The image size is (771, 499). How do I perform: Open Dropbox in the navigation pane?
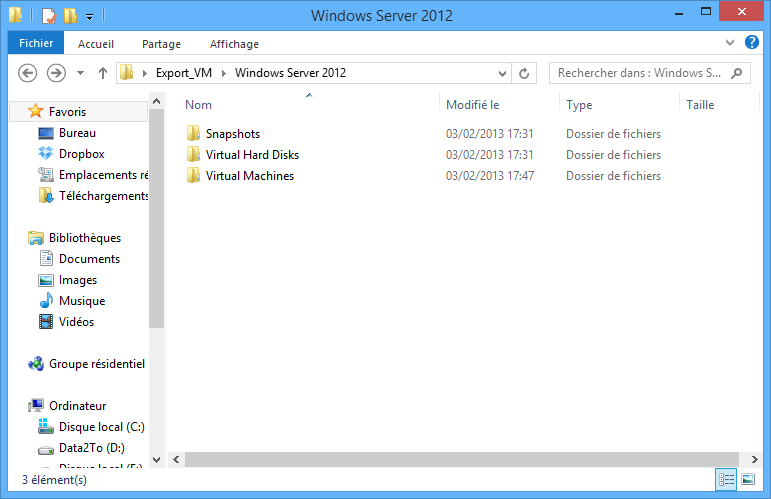tap(82, 154)
